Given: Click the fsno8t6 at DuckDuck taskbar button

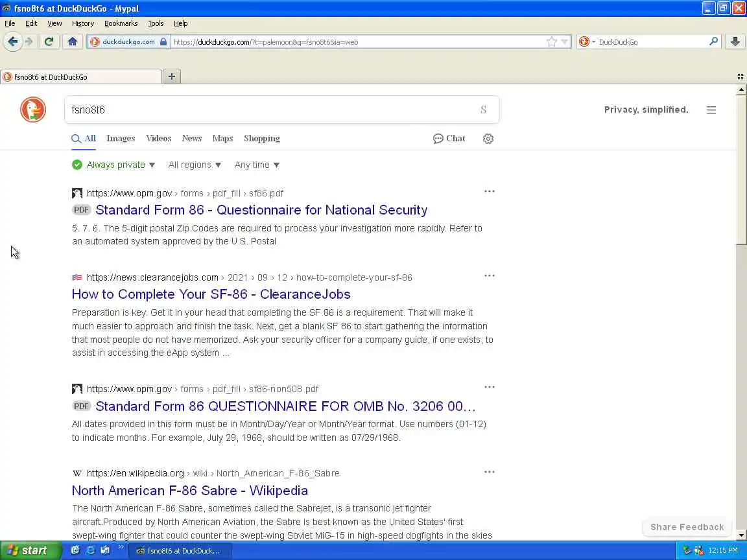Looking at the screenshot, I should click(180, 551).
